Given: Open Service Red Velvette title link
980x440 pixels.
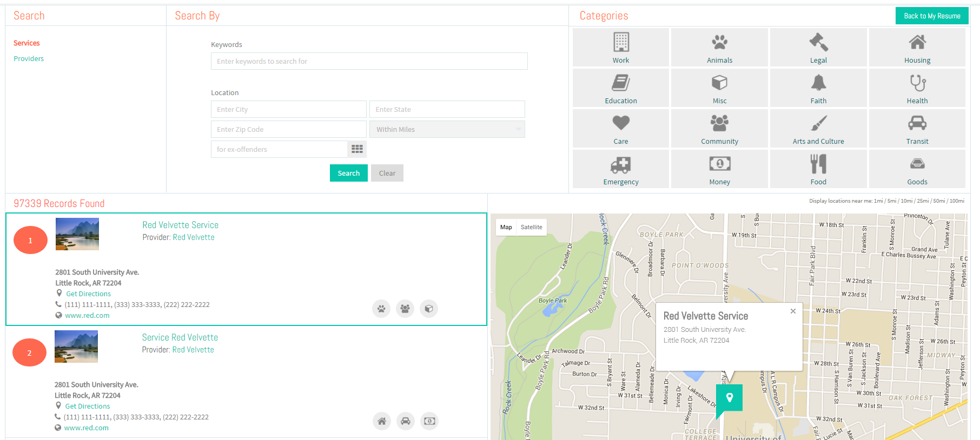Looking at the screenshot, I should 180,337.
